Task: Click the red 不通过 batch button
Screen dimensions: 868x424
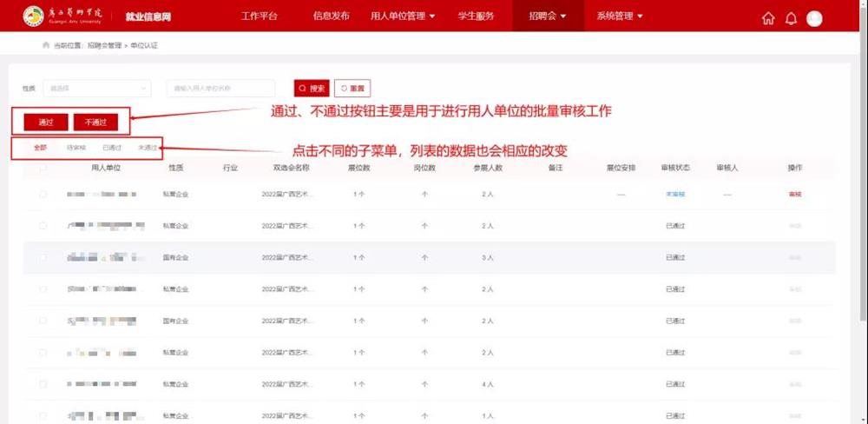Action: tap(95, 123)
